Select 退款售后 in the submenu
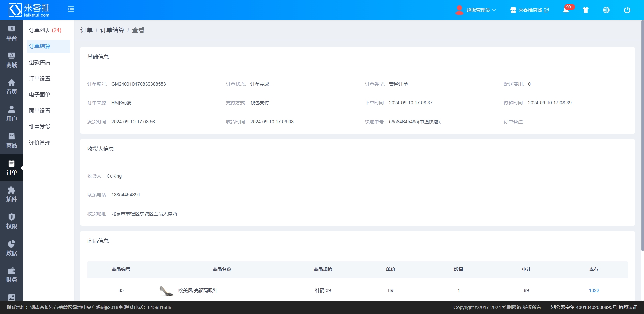The width and height of the screenshot is (644, 314). tap(40, 62)
